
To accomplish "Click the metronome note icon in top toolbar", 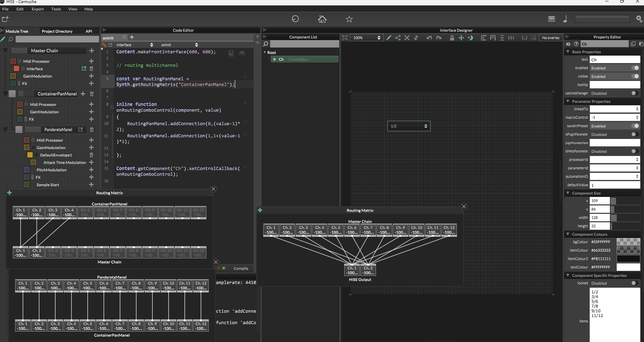I will 565,19.
